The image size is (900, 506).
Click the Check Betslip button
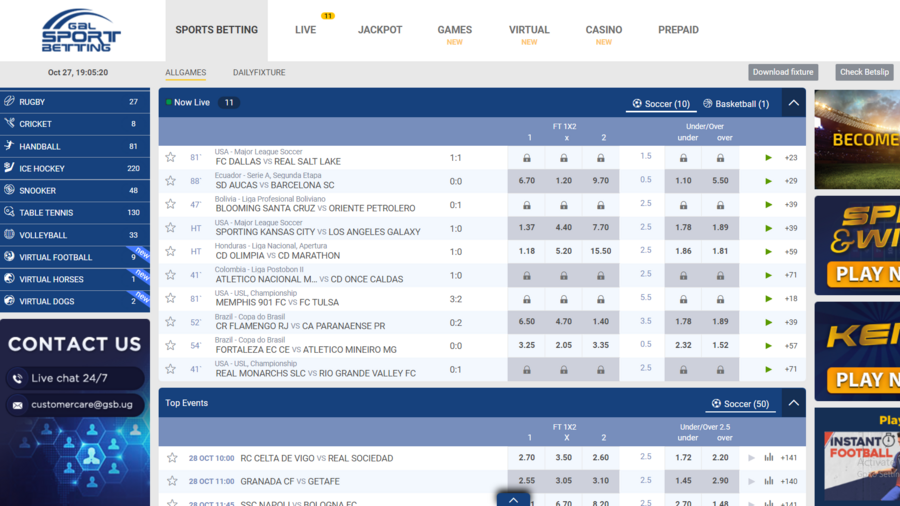click(864, 72)
